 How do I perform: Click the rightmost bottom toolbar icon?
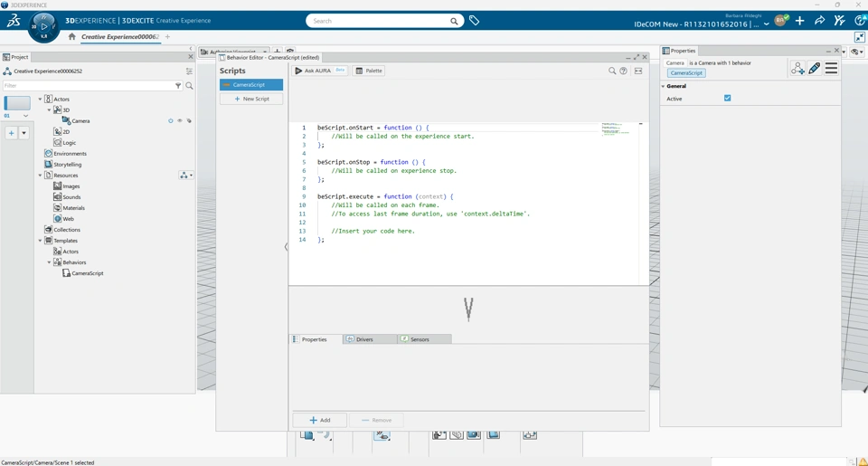coord(530,435)
